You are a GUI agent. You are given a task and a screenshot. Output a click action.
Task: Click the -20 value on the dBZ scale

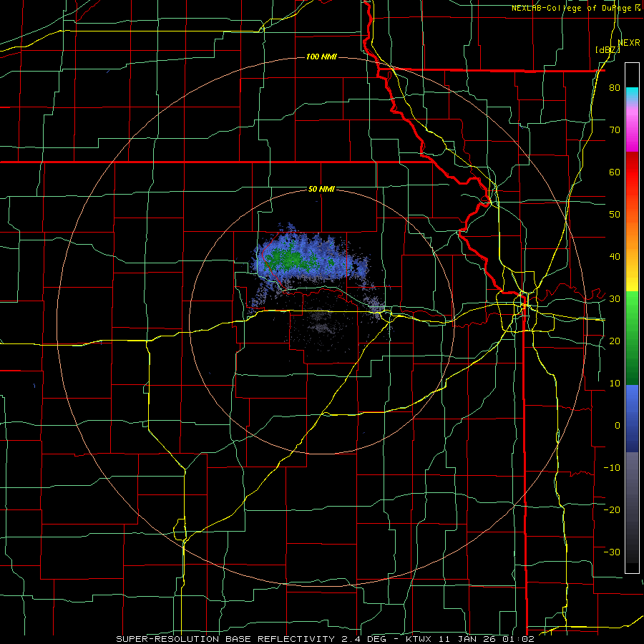pos(612,509)
